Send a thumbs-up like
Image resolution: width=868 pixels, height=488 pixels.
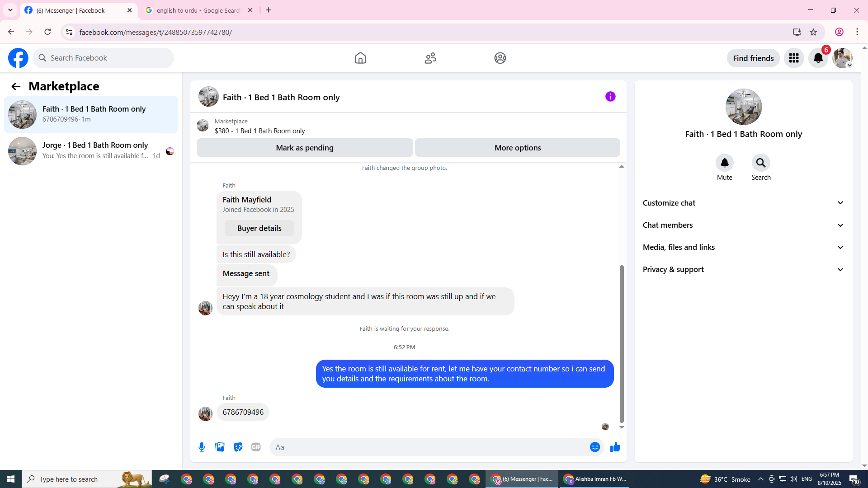coord(615,447)
